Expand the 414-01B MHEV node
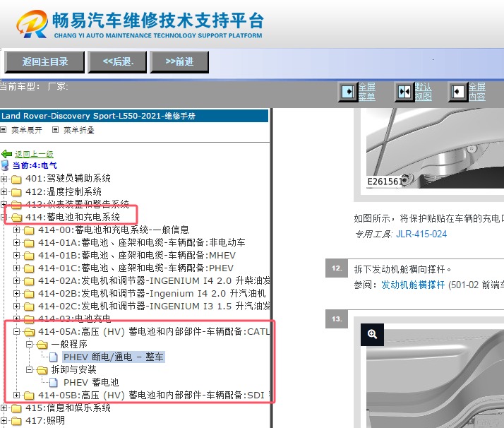Image resolution: width=504 pixels, height=428 pixels. (16, 256)
